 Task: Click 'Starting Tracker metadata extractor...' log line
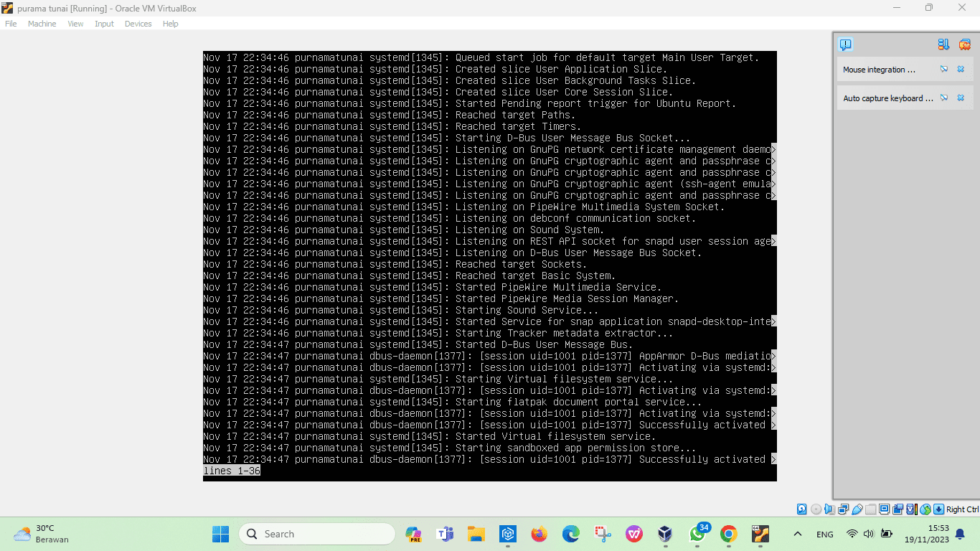(x=564, y=333)
